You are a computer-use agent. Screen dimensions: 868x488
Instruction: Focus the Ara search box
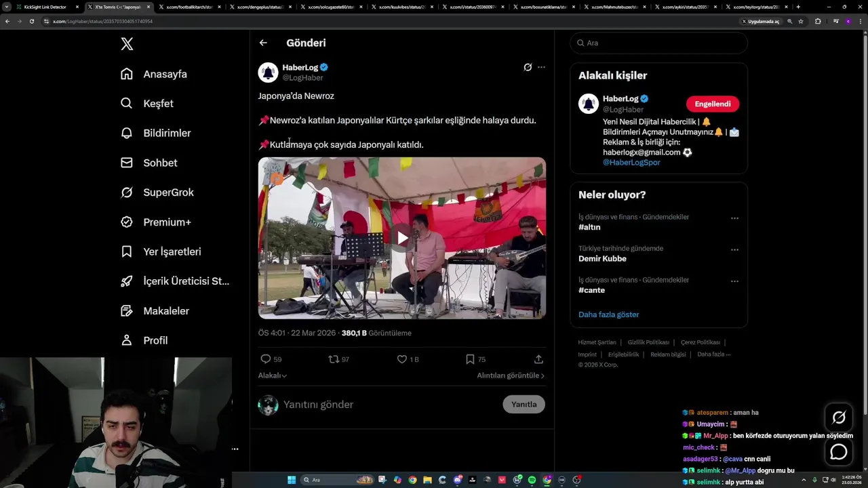point(658,43)
